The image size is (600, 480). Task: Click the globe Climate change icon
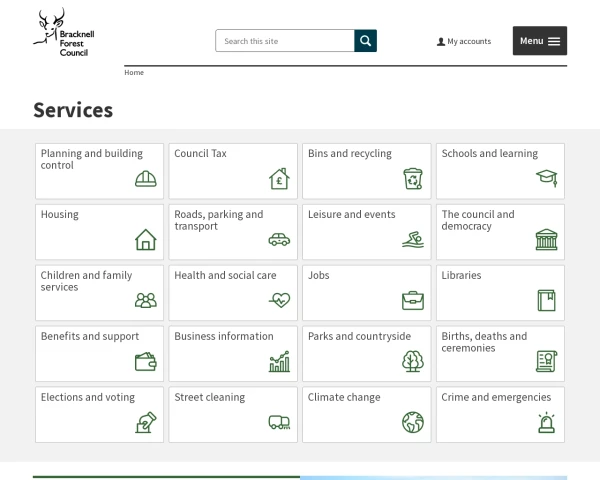click(413, 423)
